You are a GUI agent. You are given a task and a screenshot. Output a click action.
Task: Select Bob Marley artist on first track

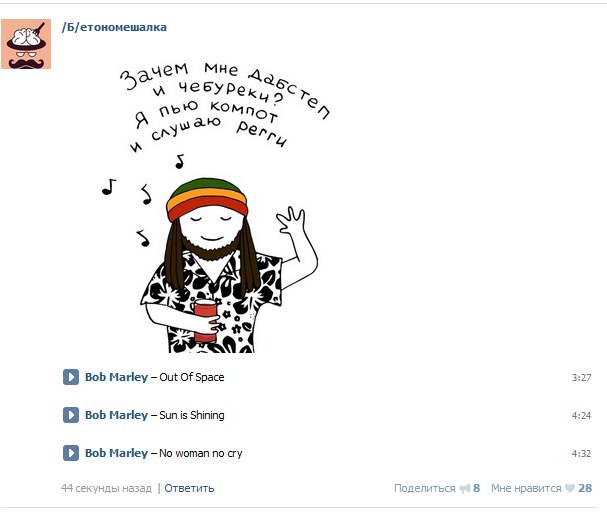coord(117,377)
